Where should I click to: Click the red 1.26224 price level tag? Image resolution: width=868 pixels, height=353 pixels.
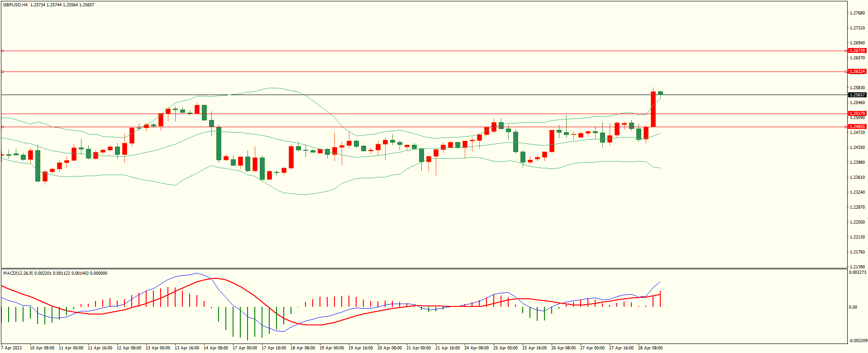(857, 72)
